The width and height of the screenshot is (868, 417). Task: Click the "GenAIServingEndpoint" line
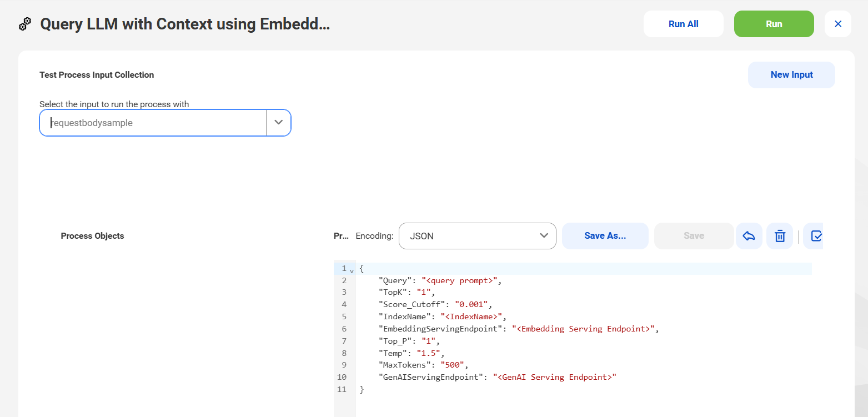point(498,377)
